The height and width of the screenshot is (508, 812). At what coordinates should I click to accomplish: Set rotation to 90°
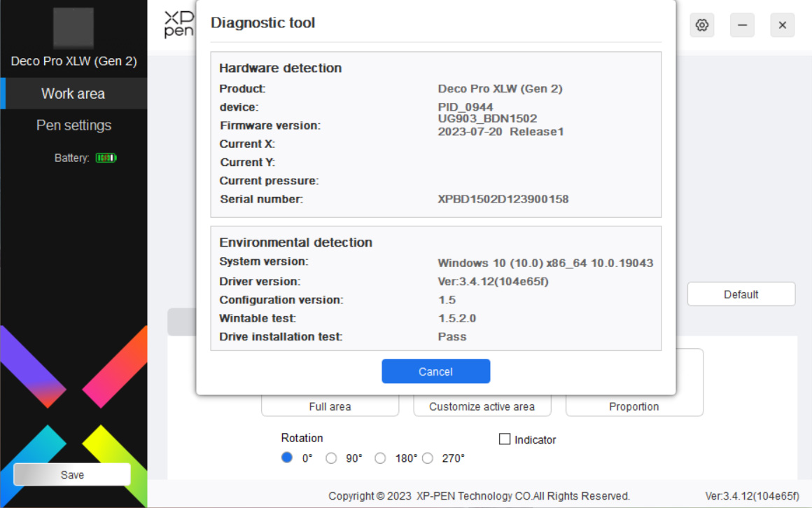click(x=332, y=458)
